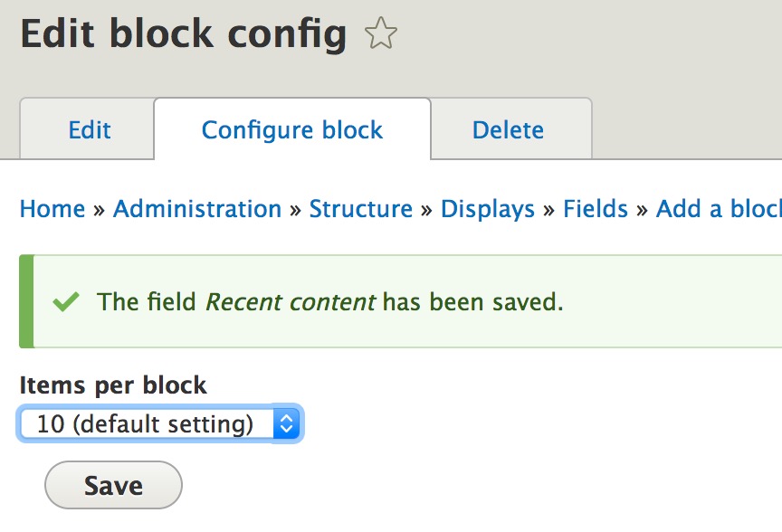The width and height of the screenshot is (782, 532).
Task: Navigate to the Structure breadcrumb
Action: pos(361,209)
